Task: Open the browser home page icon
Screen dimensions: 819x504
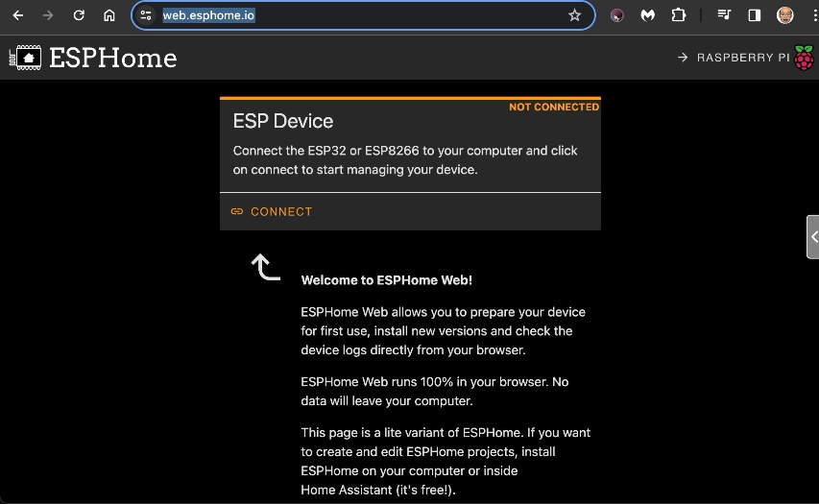Action: click(109, 15)
